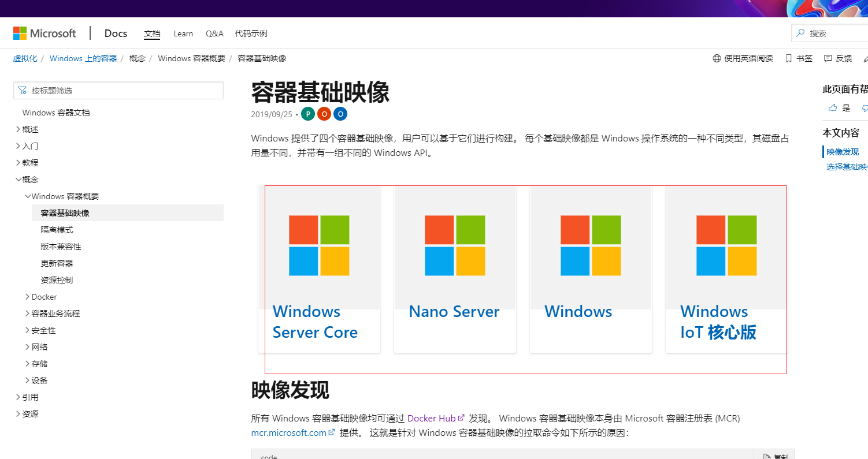Screen dimensions: 868x459
Task: Jump to 映像发现 in 本文内容
Action: pyautogui.click(x=843, y=152)
